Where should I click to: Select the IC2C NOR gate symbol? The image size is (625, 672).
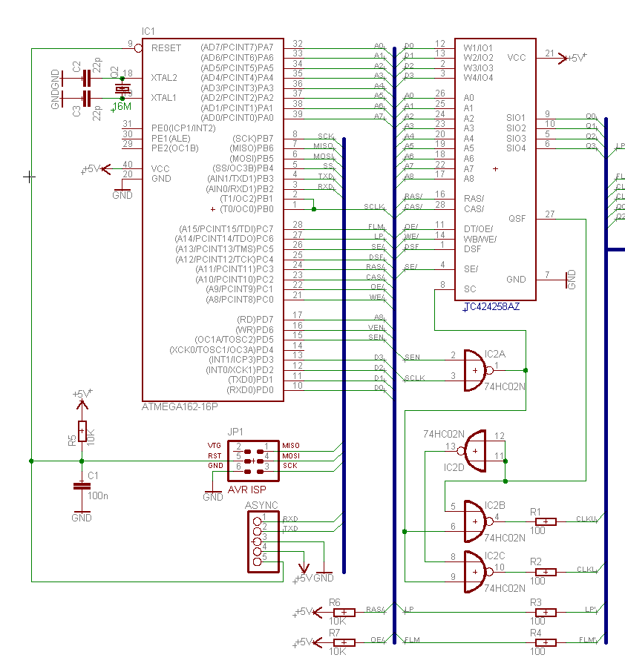[478, 572]
